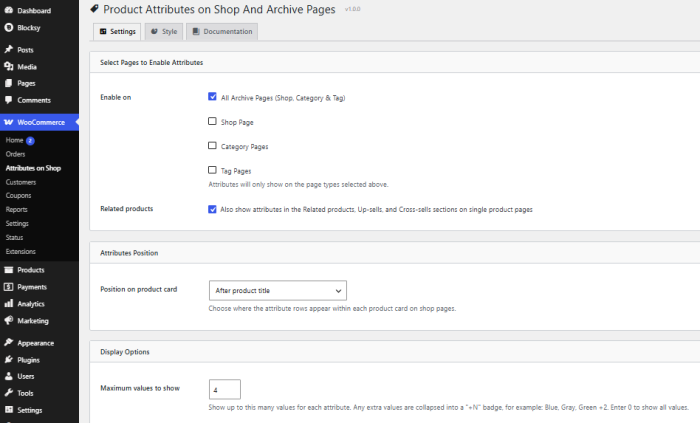Click the v1.0.0 version label
The height and width of the screenshot is (423, 700).
tap(352, 9)
